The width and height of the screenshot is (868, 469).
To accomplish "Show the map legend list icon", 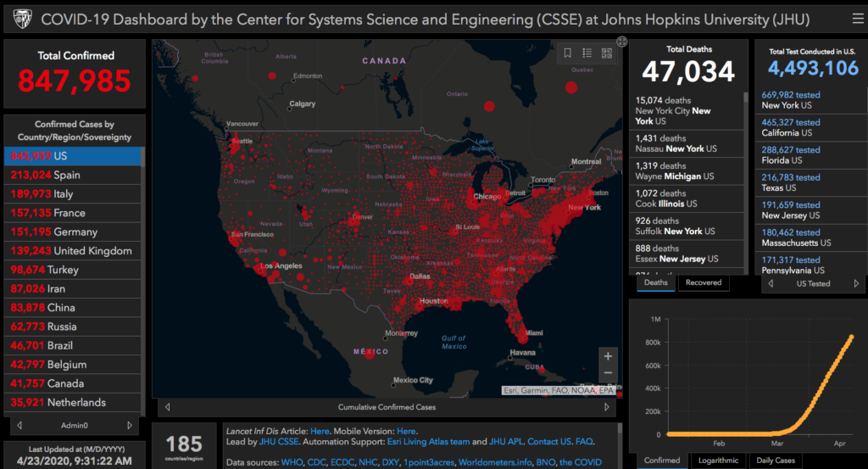I will click(587, 53).
